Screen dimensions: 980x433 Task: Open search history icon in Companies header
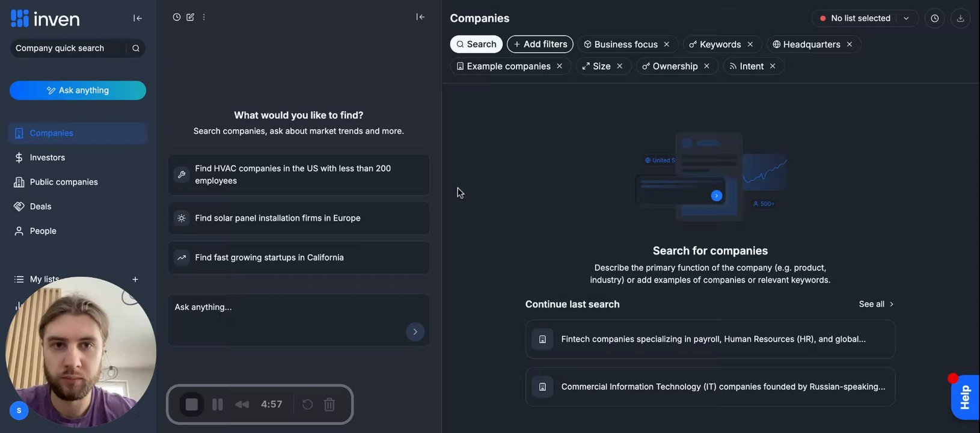coord(934,19)
